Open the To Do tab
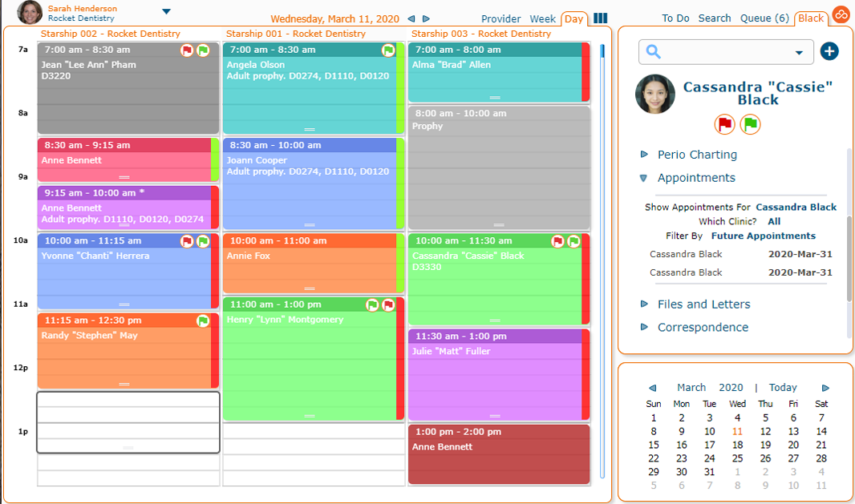The height and width of the screenshot is (504, 855). [676, 18]
